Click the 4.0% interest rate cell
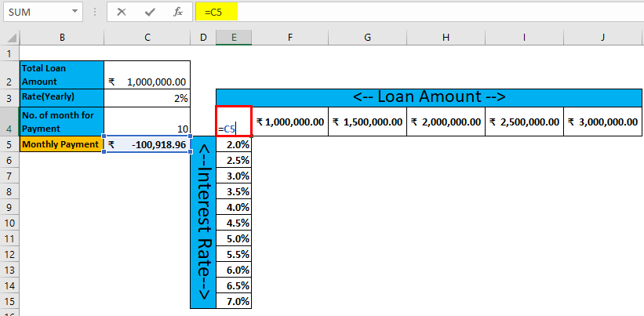 pyautogui.click(x=234, y=207)
